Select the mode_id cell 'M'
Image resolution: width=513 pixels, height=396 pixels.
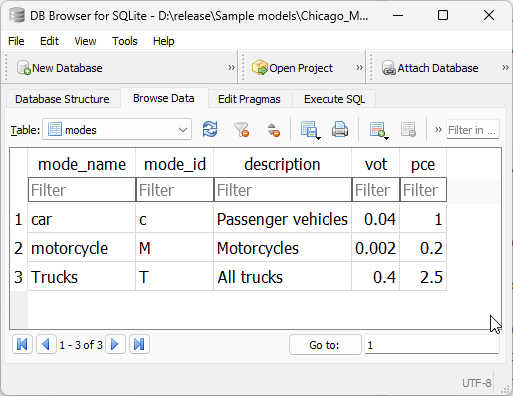click(175, 248)
